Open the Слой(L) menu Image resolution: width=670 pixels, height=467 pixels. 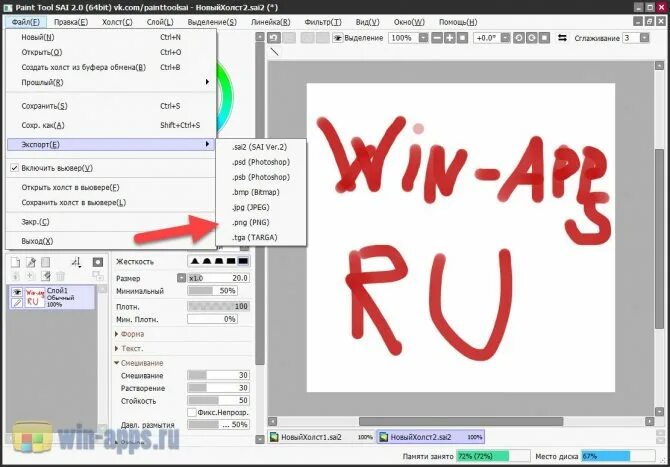[160, 22]
